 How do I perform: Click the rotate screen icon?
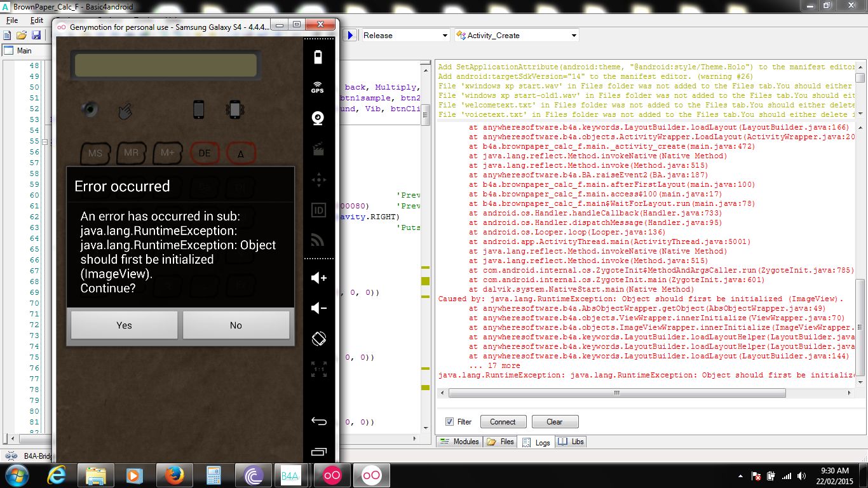[318, 339]
